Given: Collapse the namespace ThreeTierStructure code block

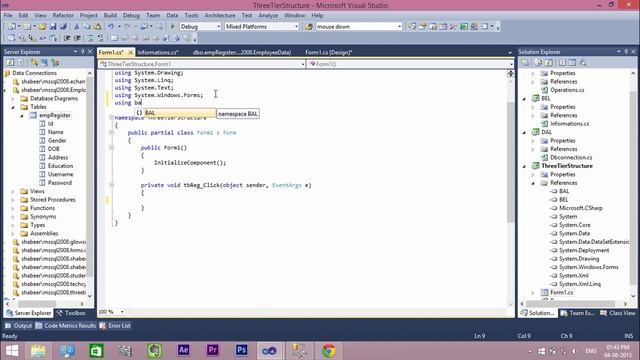Looking at the screenshot, I should point(111,118).
